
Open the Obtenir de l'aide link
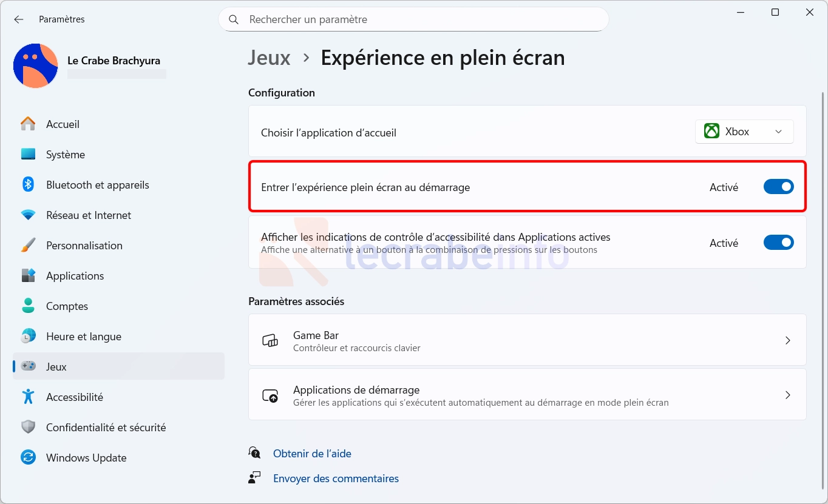[312, 453]
